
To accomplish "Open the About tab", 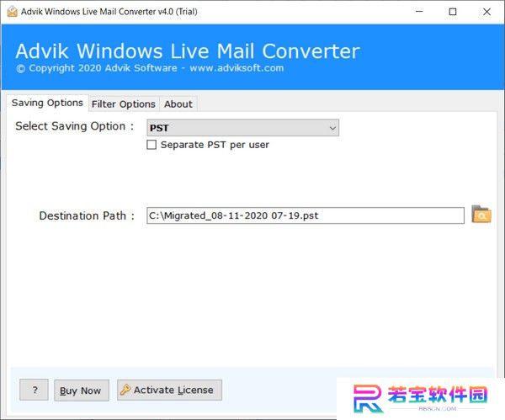I will (x=178, y=104).
